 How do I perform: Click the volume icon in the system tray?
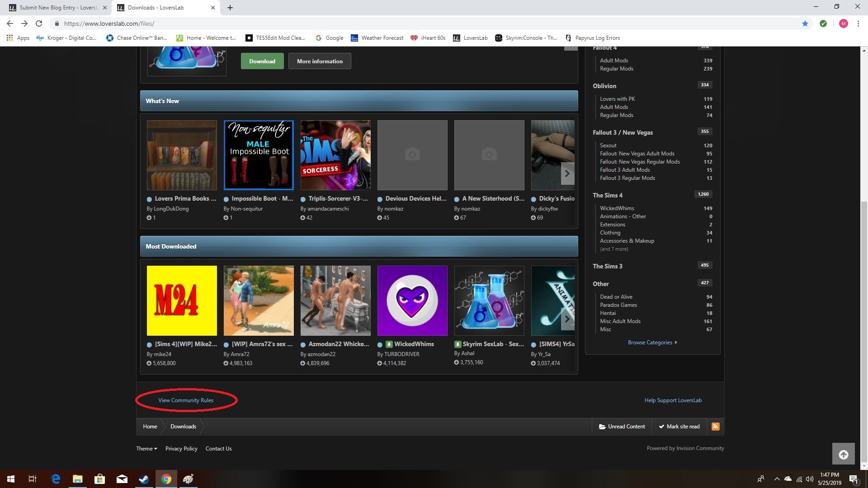(810, 479)
